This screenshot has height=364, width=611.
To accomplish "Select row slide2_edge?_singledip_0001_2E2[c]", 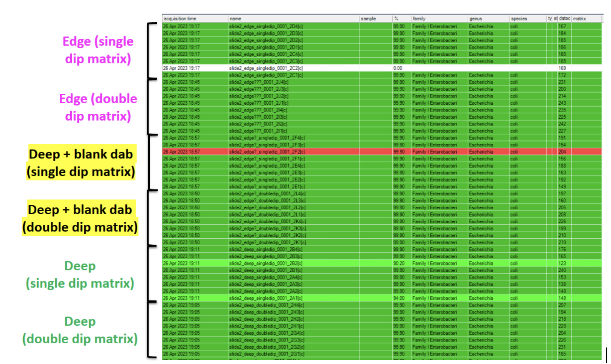I will [382, 179].
